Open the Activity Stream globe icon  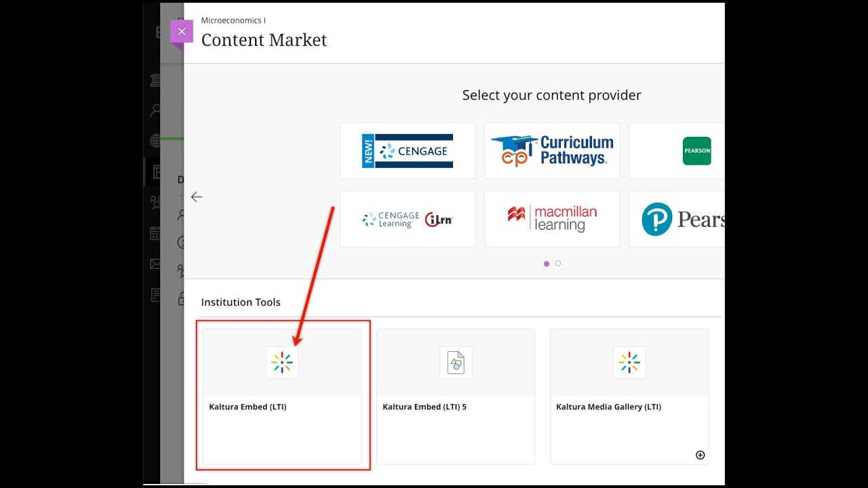pos(155,140)
